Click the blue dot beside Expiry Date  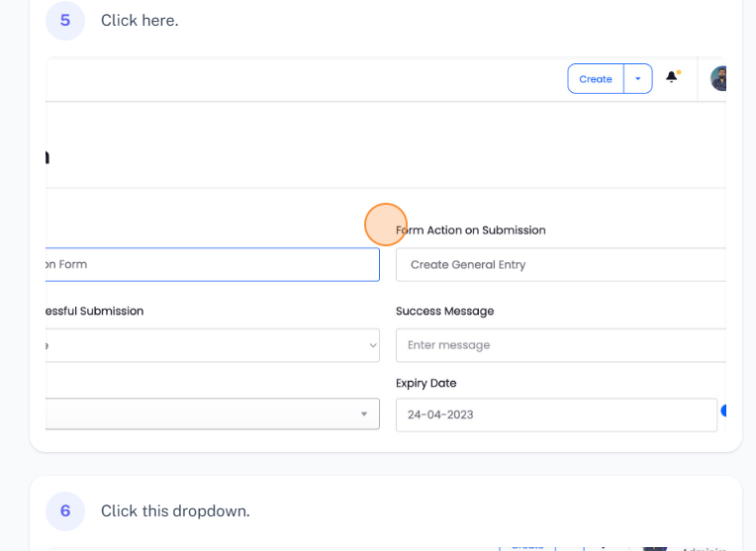[724, 411]
